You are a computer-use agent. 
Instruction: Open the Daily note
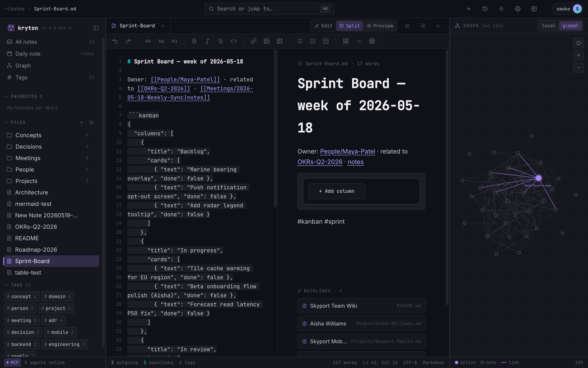point(51,54)
